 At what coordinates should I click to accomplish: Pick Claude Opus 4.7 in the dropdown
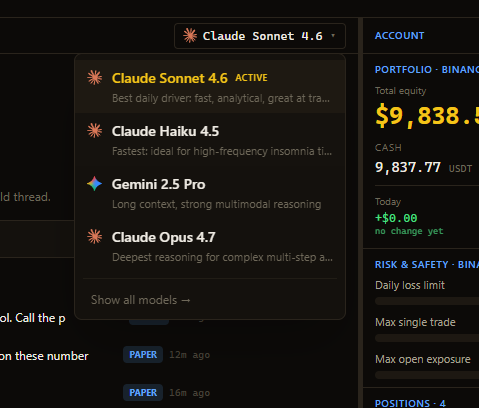pyautogui.click(x=210, y=246)
